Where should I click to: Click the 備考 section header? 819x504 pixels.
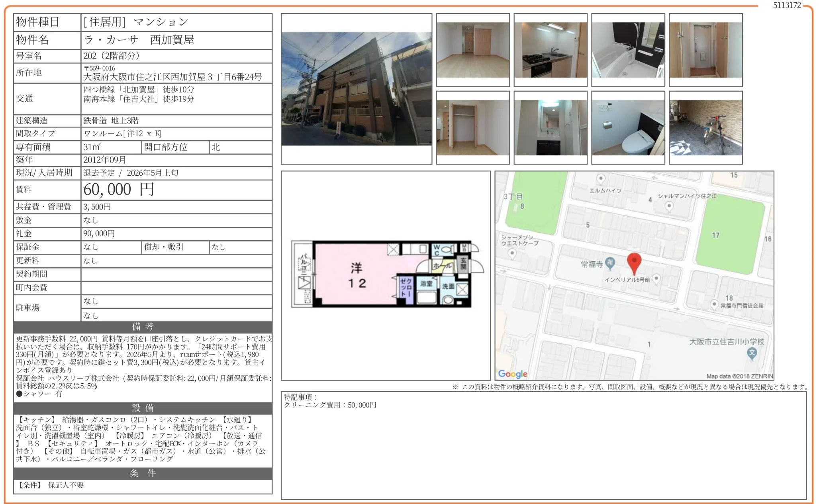pyautogui.click(x=143, y=327)
